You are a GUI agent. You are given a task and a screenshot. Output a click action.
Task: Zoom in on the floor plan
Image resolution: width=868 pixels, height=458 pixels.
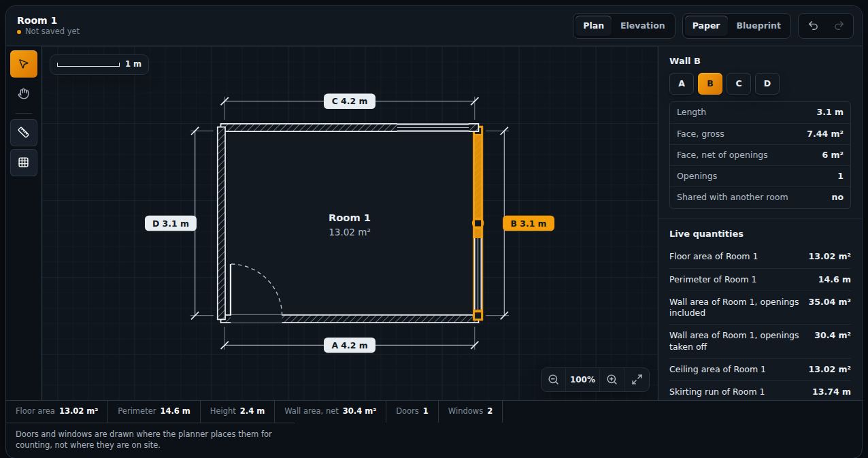coord(612,380)
